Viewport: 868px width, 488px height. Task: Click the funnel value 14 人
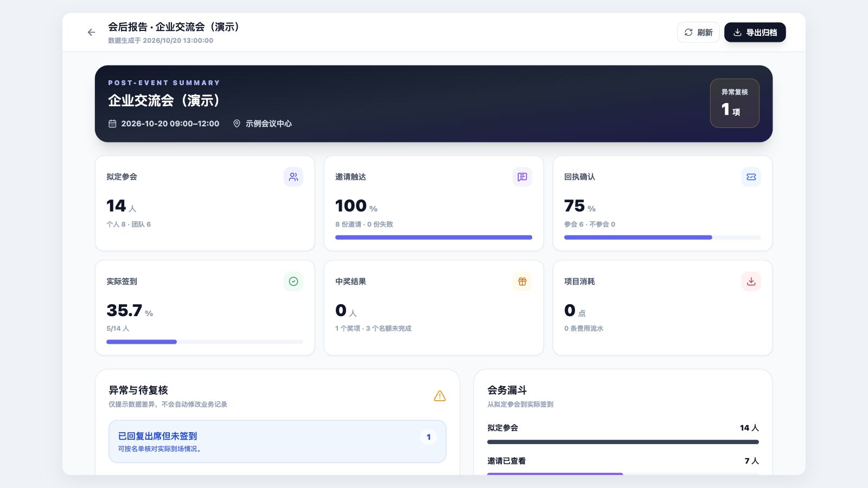749,428
